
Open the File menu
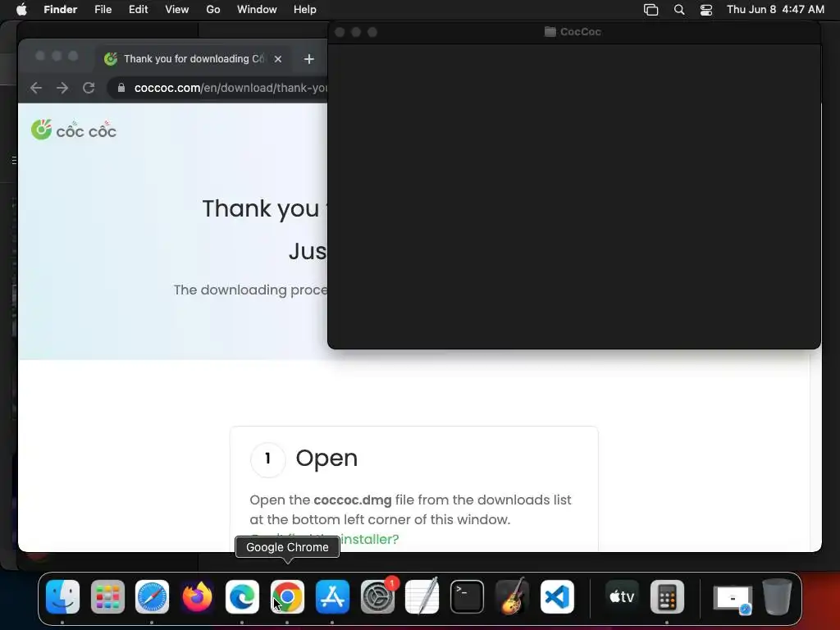pos(103,10)
